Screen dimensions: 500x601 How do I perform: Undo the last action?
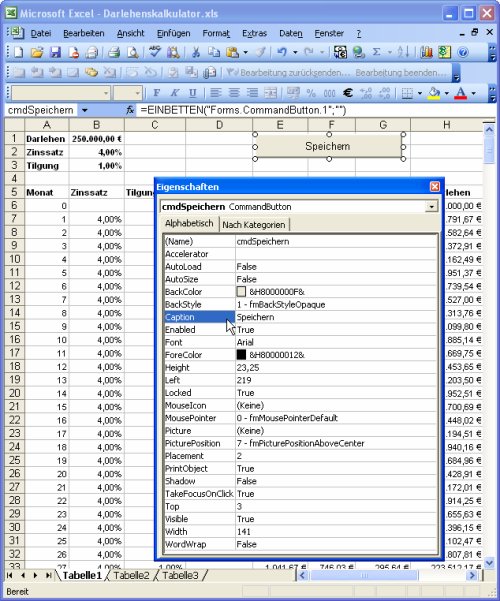(x=282, y=52)
